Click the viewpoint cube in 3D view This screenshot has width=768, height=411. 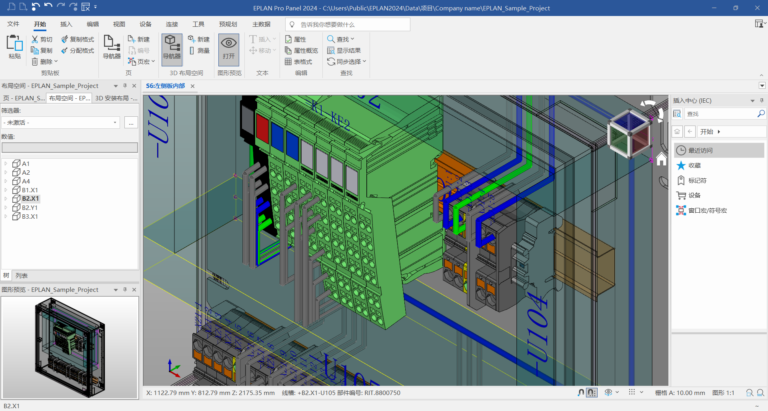[x=629, y=133]
